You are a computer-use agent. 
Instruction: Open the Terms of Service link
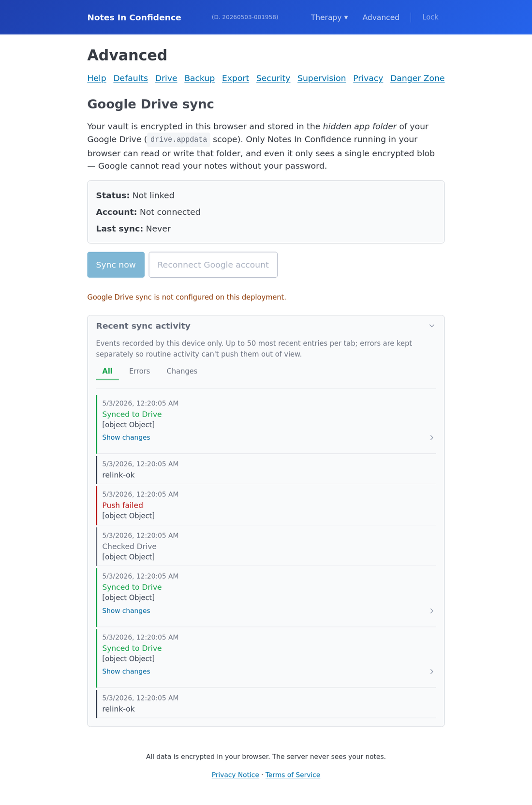pyautogui.click(x=293, y=775)
